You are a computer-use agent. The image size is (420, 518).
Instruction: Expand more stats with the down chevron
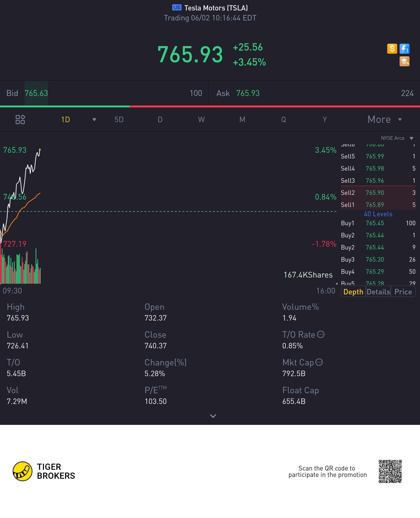click(x=213, y=416)
